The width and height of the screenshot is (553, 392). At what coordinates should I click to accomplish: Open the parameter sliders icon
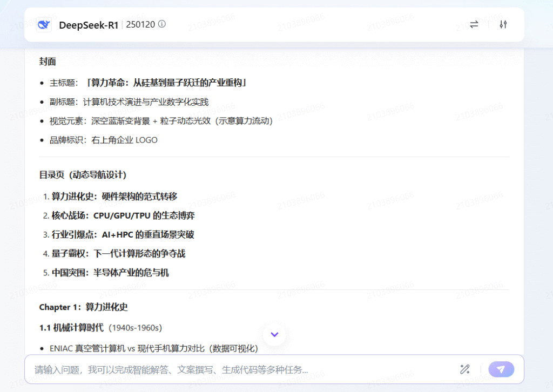pyautogui.click(x=503, y=24)
